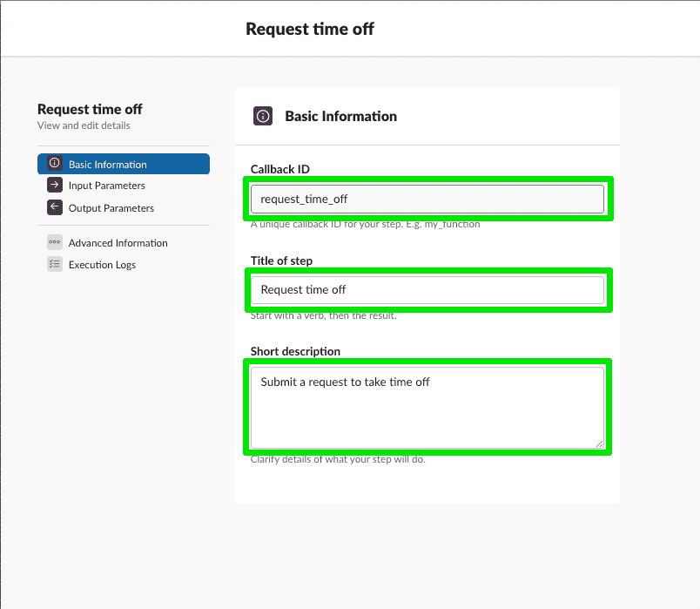Click the Short description field label

point(295,351)
